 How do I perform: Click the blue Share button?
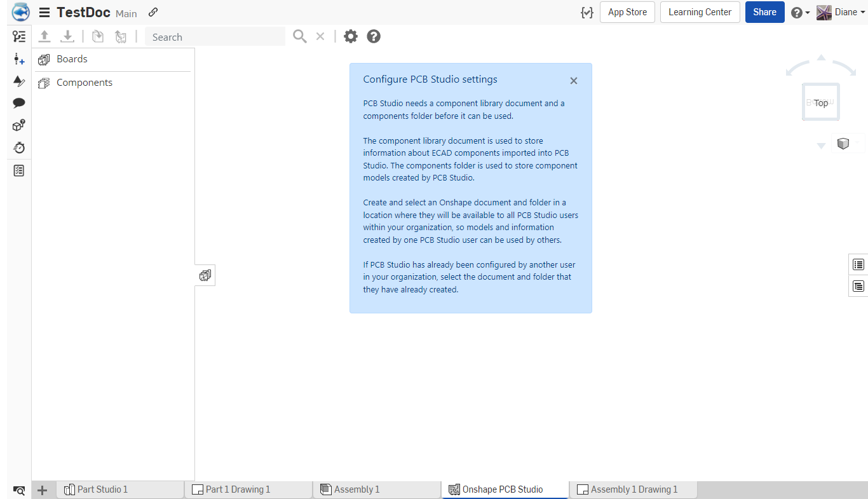[x=764, y=12]
